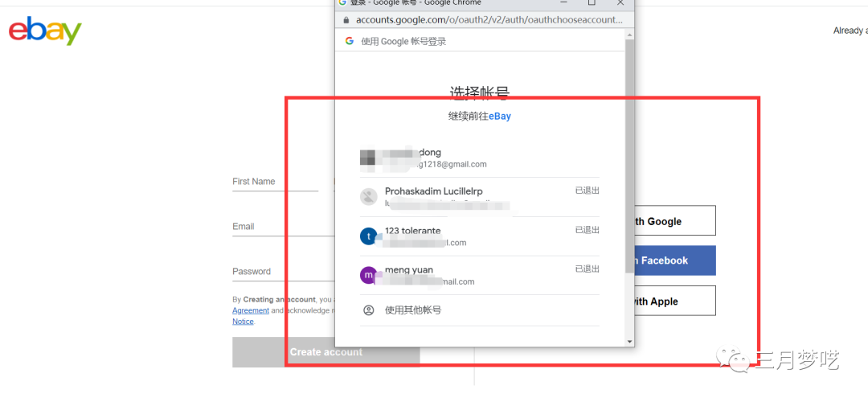Click the eBay link in the popup
This screenshot has width=868, height=398.
500,117
